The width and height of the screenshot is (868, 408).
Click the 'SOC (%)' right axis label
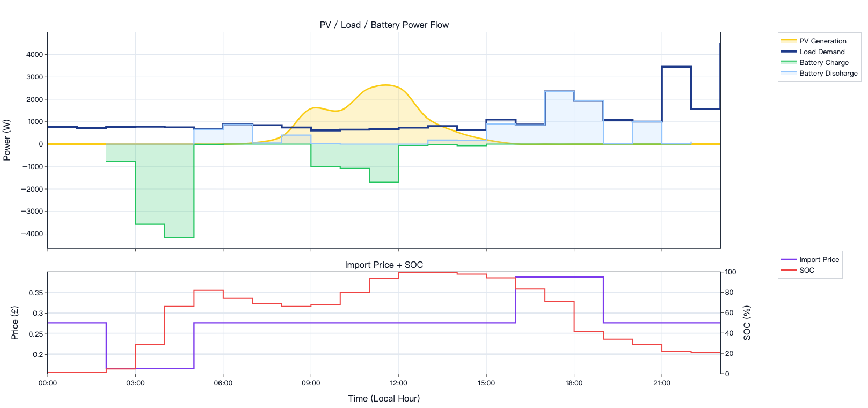pyautogui.click(x=747, y=323)
